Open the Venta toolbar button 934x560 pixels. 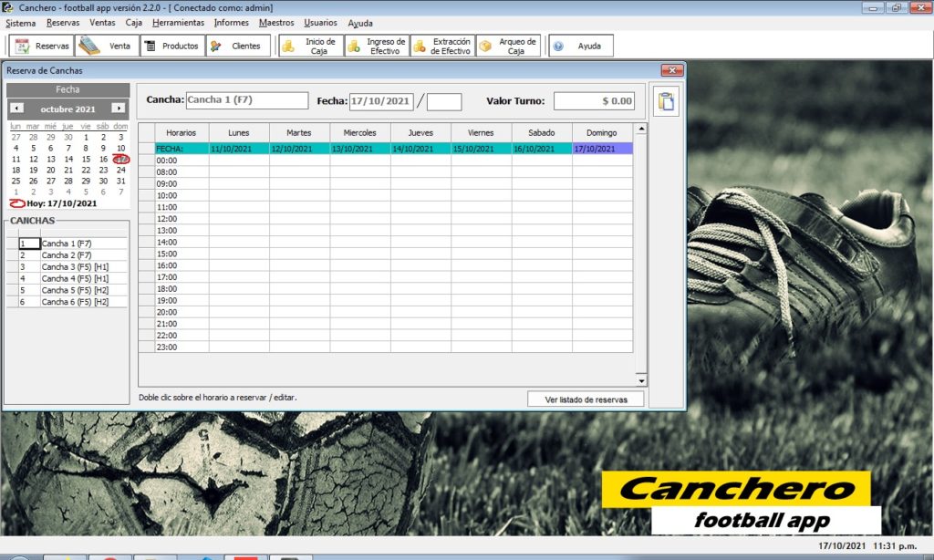pos(108,46)
